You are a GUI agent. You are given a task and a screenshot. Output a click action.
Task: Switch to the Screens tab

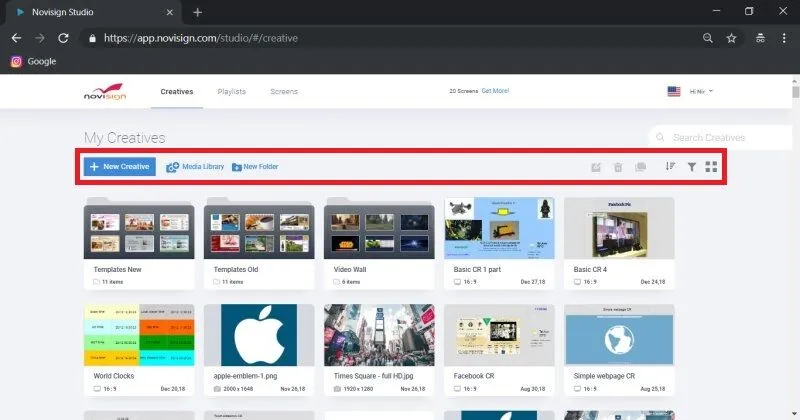pyautogui.click(x=284, y=92)
